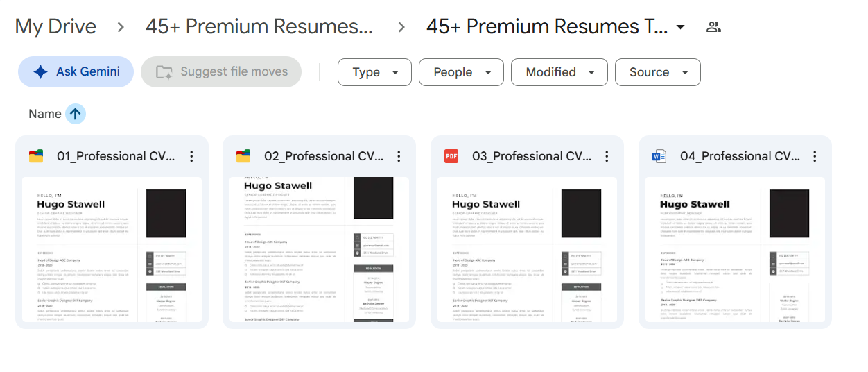The image size is (868, 372).
Task: Click the 02_Professional CV preview thumbnail
Action: point(319,249)
